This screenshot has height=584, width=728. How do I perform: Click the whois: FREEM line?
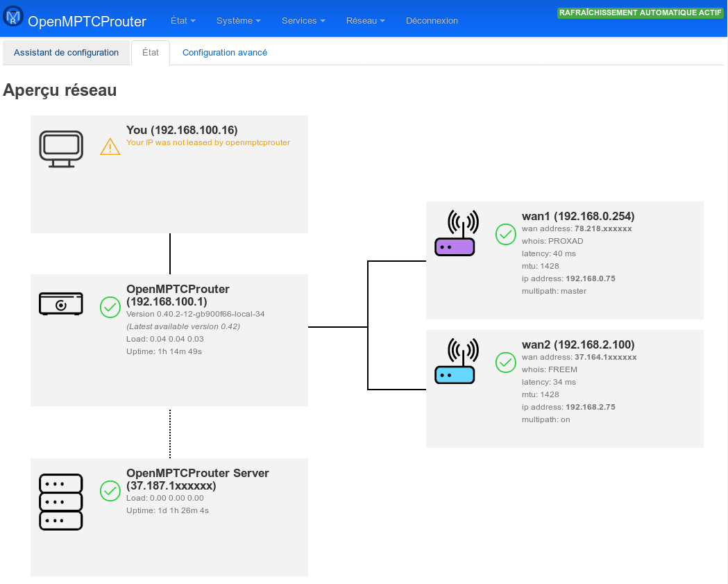[549, 370]
